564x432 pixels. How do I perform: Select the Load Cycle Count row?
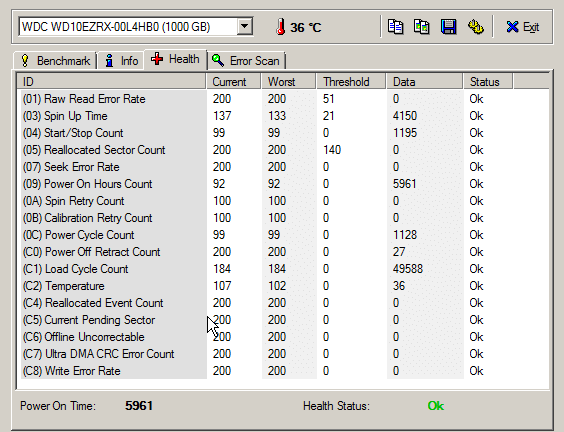284,269
